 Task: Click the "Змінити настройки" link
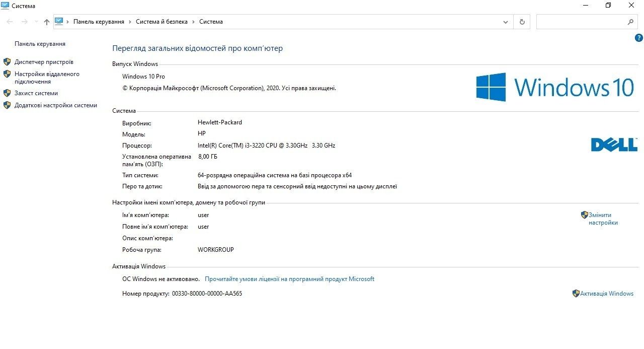[603, 219]
